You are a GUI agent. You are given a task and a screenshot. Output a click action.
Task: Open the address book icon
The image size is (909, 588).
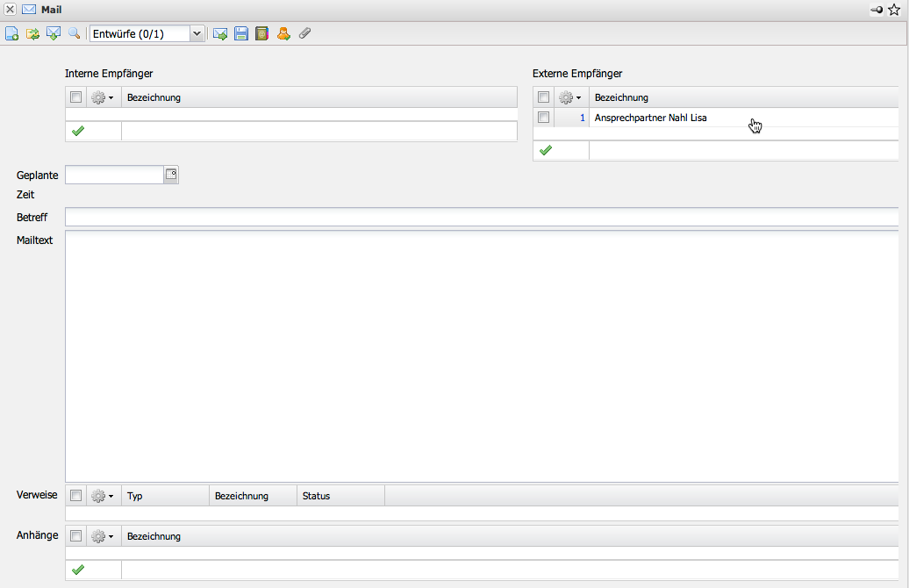pos(261,34)
